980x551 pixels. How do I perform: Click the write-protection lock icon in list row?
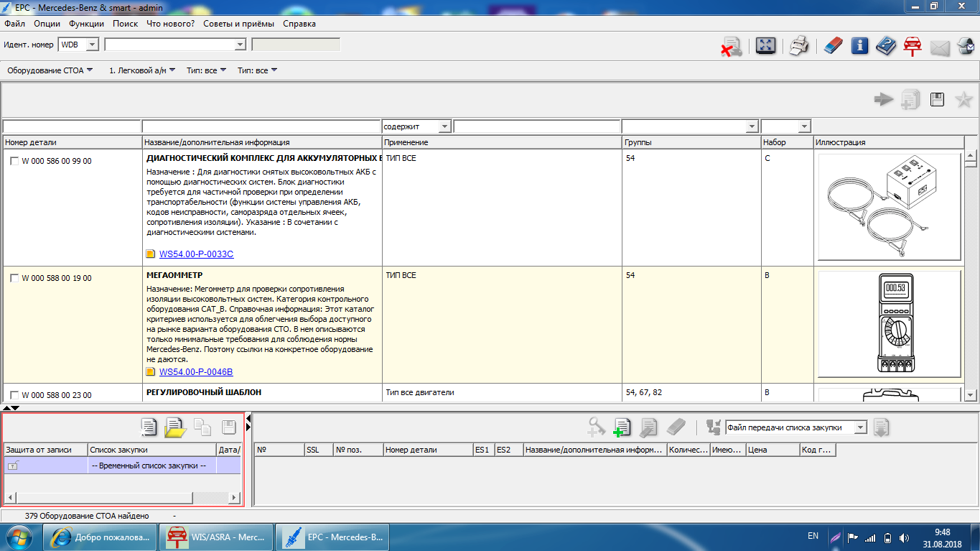click(x=12, y=466)
